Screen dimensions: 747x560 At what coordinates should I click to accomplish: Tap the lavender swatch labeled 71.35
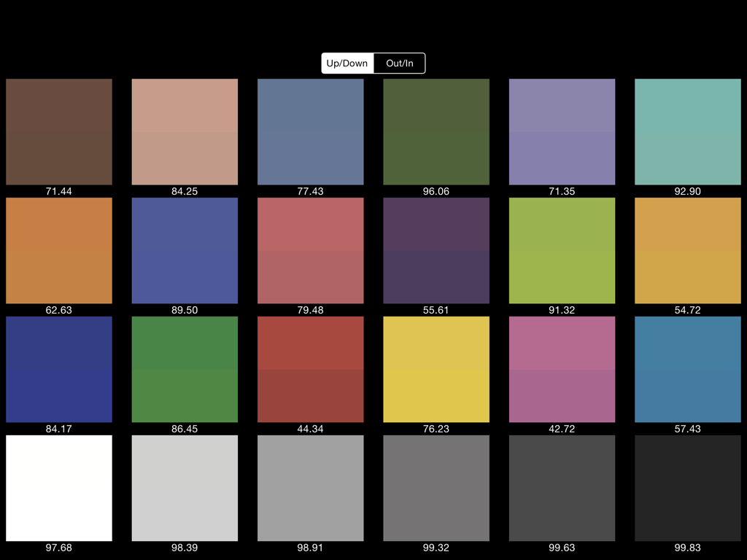[562, 132]
